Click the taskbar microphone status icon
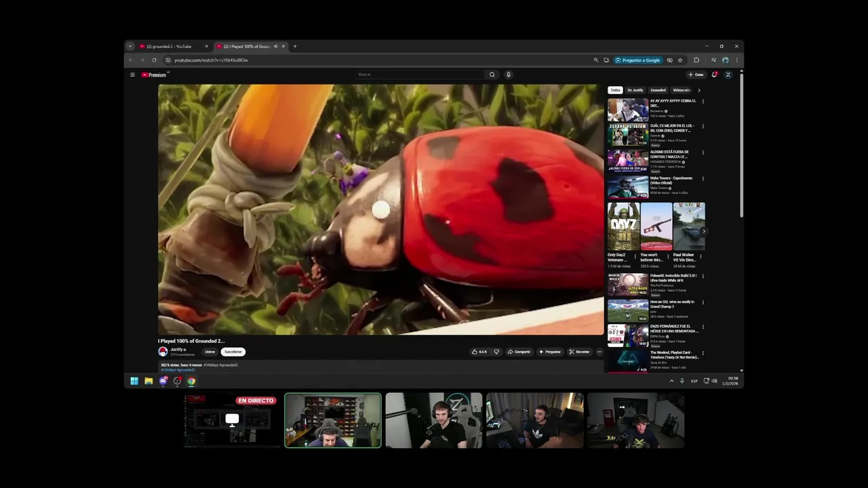This screenshot has height=488, width=868. point(682,381)
